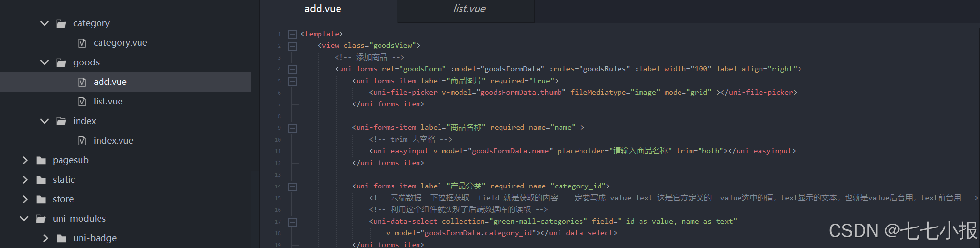
Task: Fold the 商品名称 forms-item on line 9
Action: (x=292, y=128)
